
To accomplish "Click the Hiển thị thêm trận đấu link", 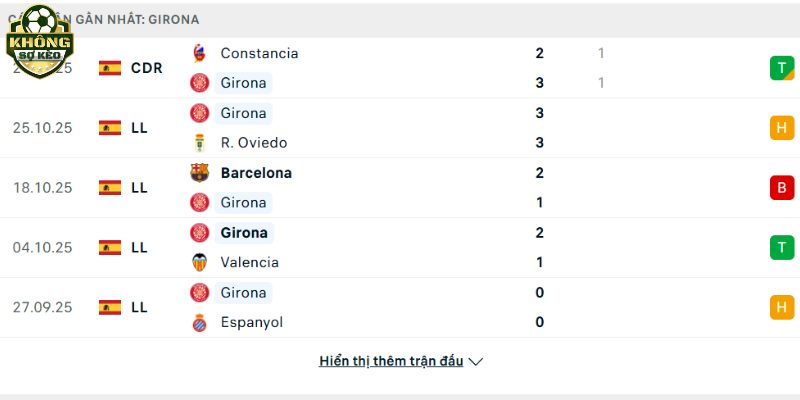I will pyautogui.click(x=391, y=361).
